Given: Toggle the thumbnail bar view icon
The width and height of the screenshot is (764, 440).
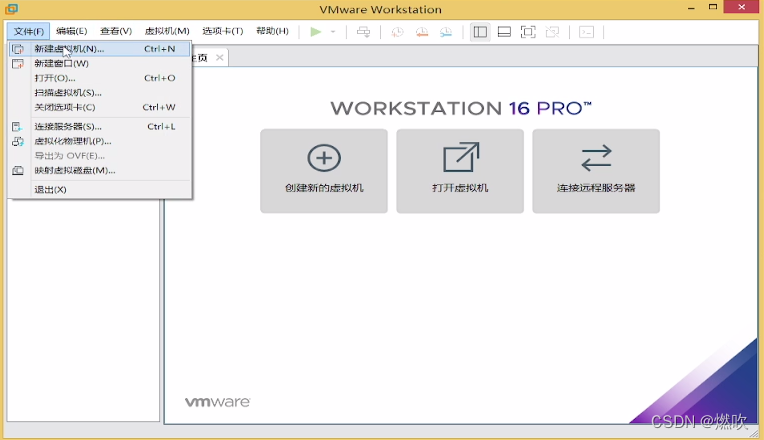Looking at the screenshot, I should (x=504, y=32).
